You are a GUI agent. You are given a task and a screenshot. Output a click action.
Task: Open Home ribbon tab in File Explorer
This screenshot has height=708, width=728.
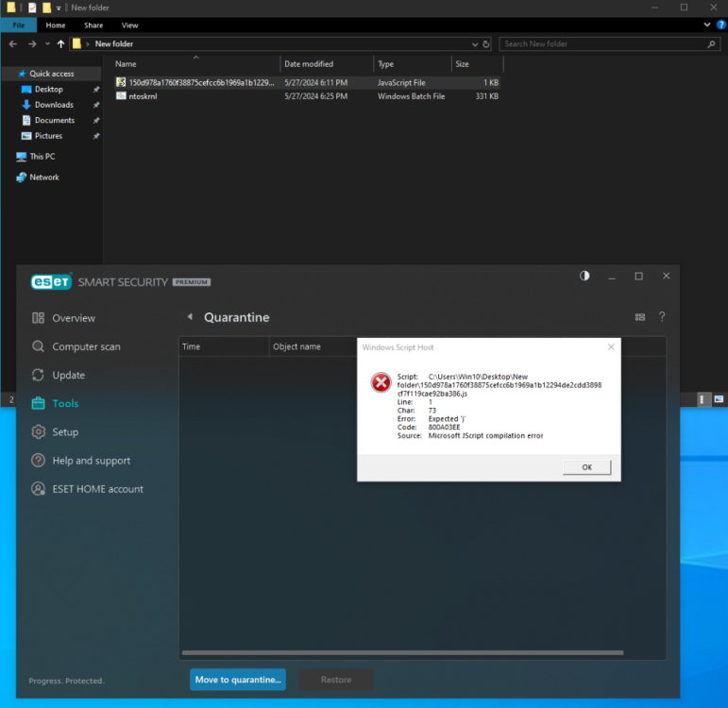(56, 25)
